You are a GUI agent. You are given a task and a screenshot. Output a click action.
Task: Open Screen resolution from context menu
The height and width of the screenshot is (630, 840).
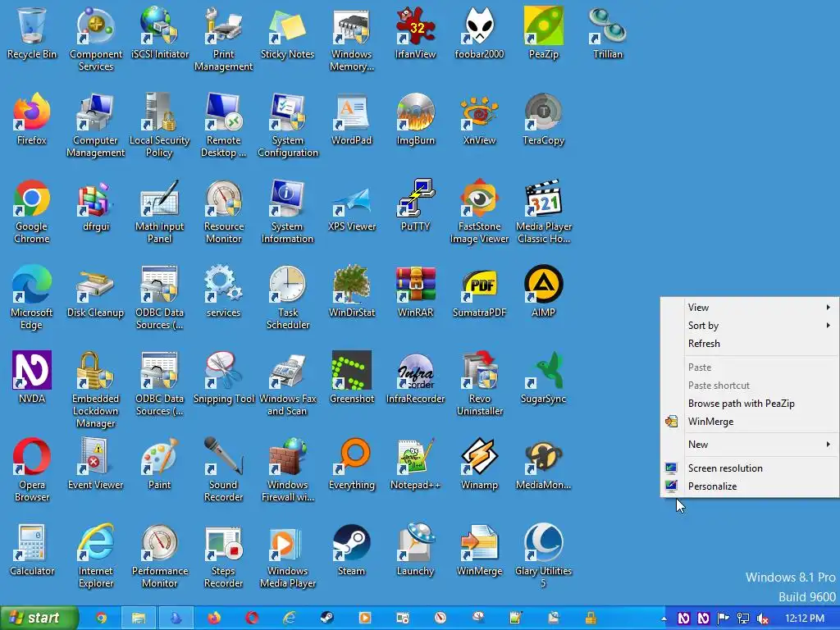click(750, 468)
